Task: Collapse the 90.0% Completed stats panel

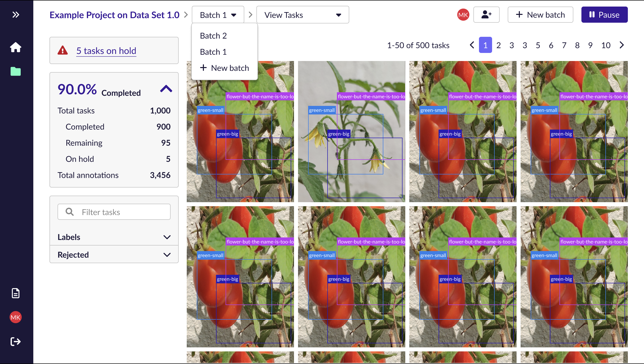Action: tap(166, 89)
